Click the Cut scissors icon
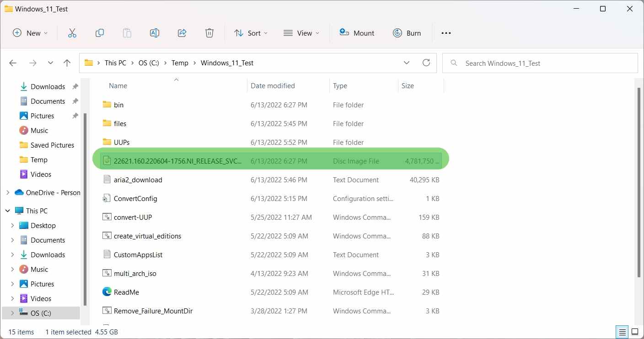Viewport: 644px width, 339px height. tap(72, 33)
